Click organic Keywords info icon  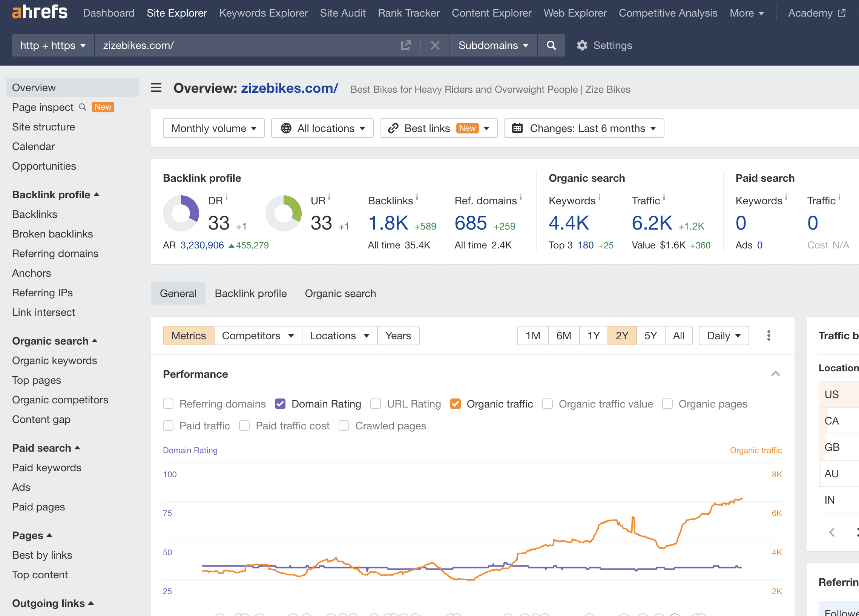tap(600, 197)
